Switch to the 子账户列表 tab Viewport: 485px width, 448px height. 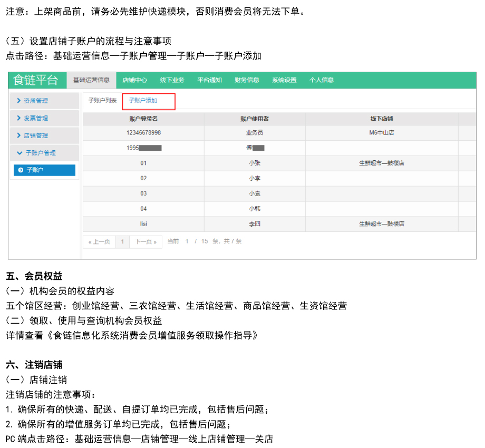click(102, 100)
